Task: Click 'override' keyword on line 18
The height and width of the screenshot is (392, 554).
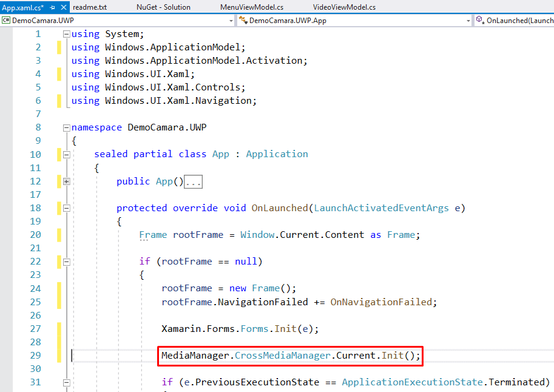Action: point(195,208)
